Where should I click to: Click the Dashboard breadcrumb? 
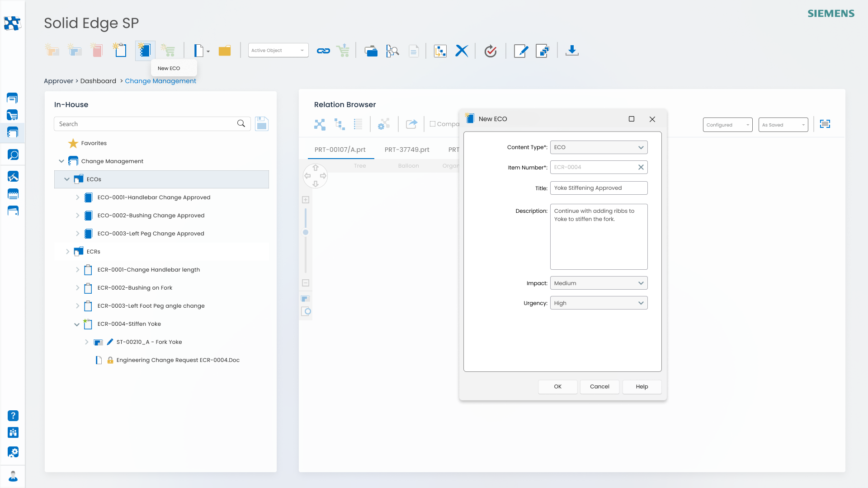[98, 81]
